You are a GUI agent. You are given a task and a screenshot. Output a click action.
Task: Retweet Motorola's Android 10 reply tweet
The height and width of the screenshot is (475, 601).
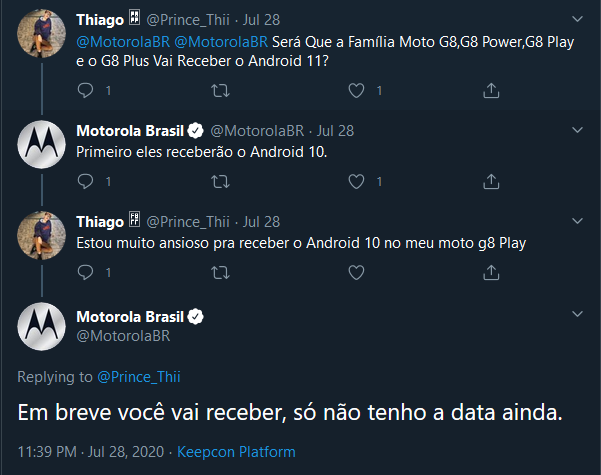coord(220,181)
